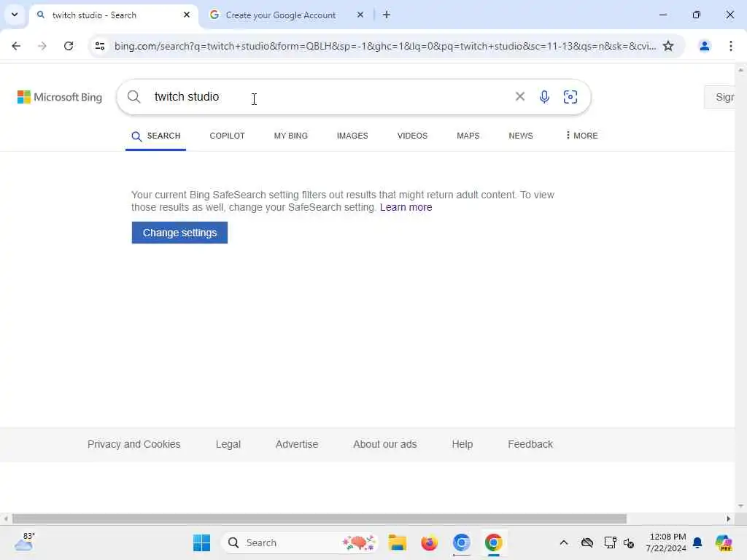Image resolution: width=747 pixels, height=560 pixels.
Task: Open the clock showing 12:08 PM
Action: 666,542
